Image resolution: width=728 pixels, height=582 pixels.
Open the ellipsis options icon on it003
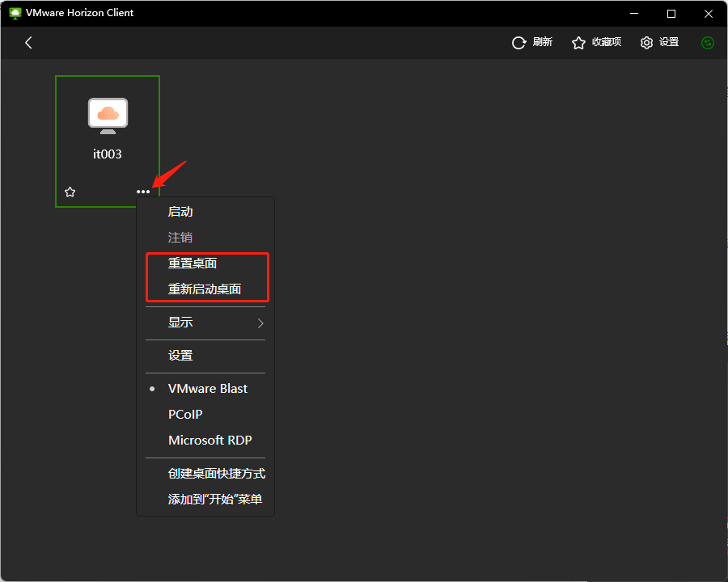point(143,192)
